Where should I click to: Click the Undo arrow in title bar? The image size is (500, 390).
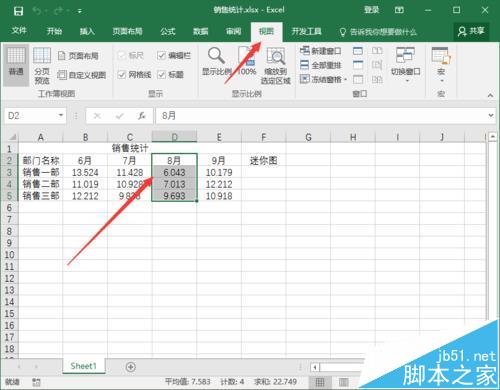36,11
